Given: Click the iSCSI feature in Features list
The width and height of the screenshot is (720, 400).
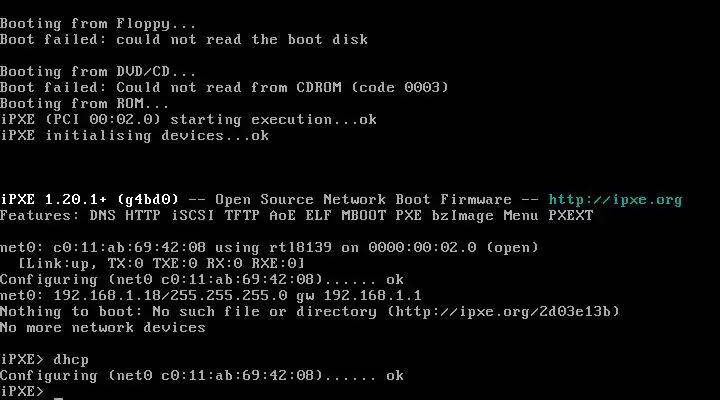Looking at the screenshot, I should pos(192,216).
